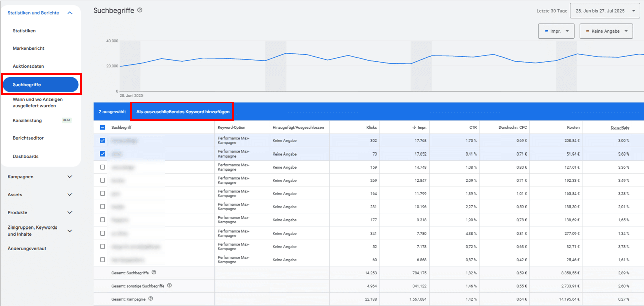Viewport: 644px width, 306px height.
Task: Click help icon next to Gesamt: Kampagne
Action: 151,299
